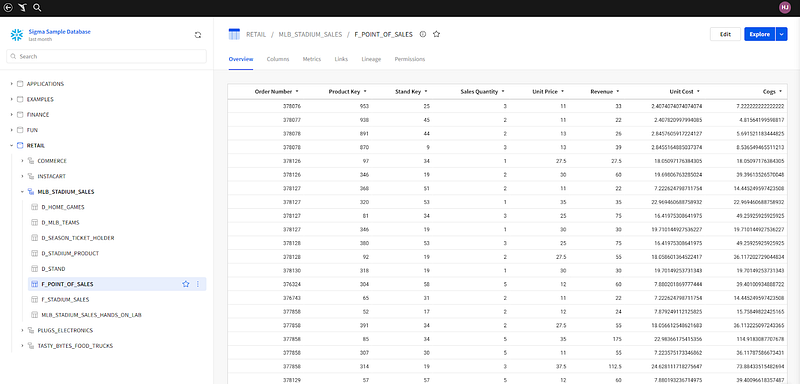The height and width of the screenshot is (384, 800).
Task: Click the D_HOME_GAMES table icon
Action: click(35, 207)
